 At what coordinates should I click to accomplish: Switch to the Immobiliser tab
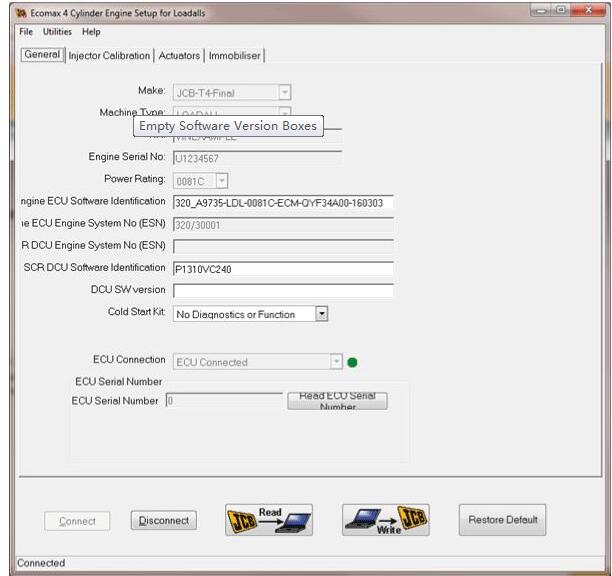tap(235, 56)
